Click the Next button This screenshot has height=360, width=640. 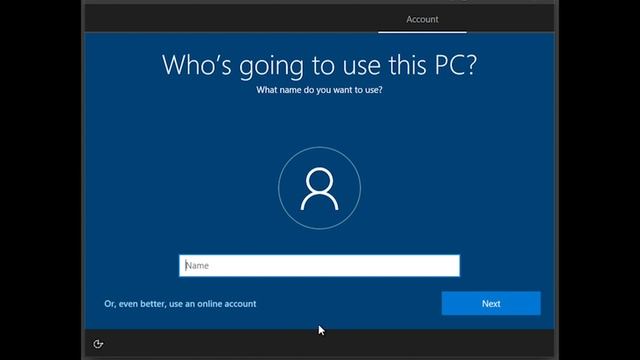(x=491, y=303)
